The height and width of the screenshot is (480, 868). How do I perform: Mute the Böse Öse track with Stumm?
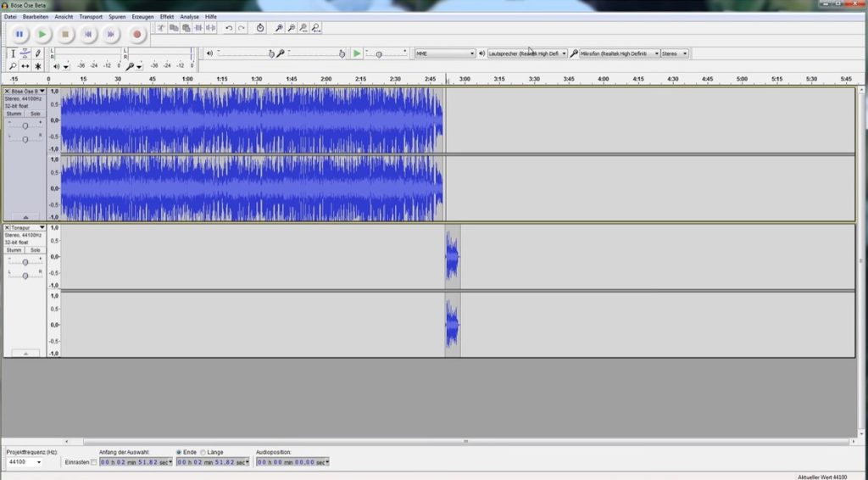click(14, 114)
